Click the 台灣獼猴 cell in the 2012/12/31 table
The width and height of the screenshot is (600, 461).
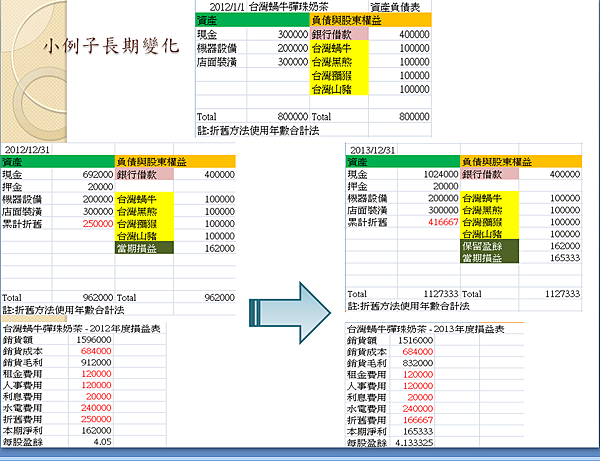point(144,224)
